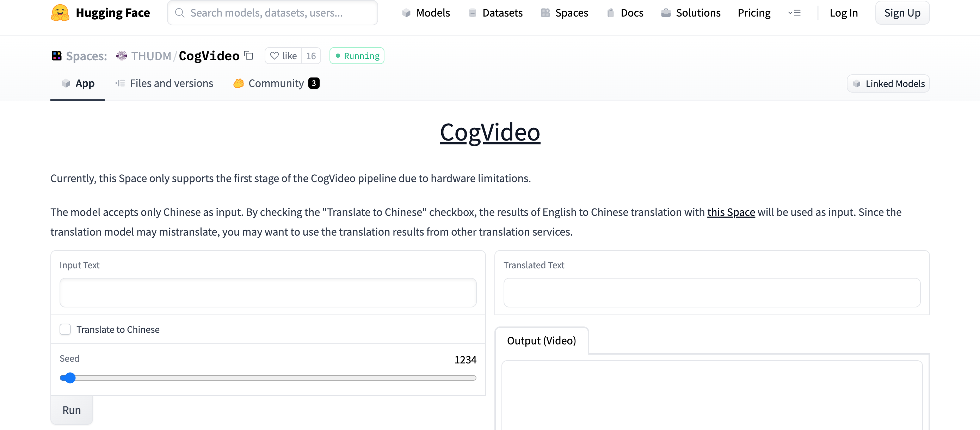The image size is (980, 430).
Task: Open Models from top navigation
Action: pos(426,13)
